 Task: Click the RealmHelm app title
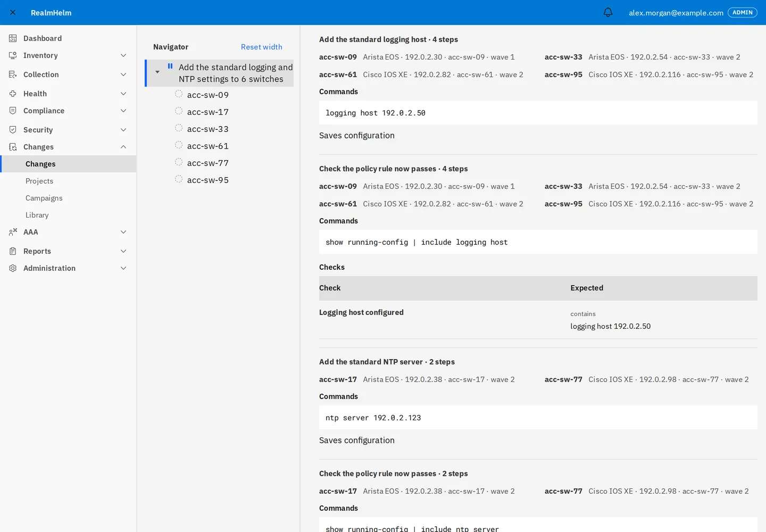pos(51,13)
